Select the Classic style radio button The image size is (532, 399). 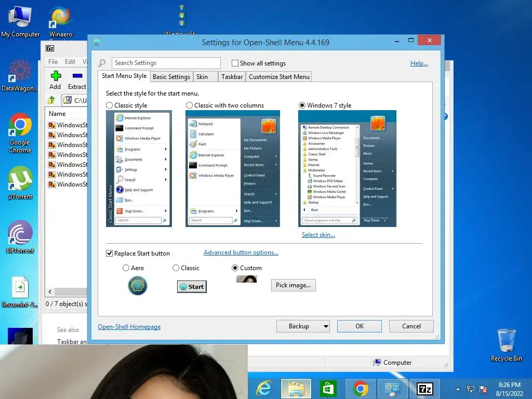tap(109, 105)
